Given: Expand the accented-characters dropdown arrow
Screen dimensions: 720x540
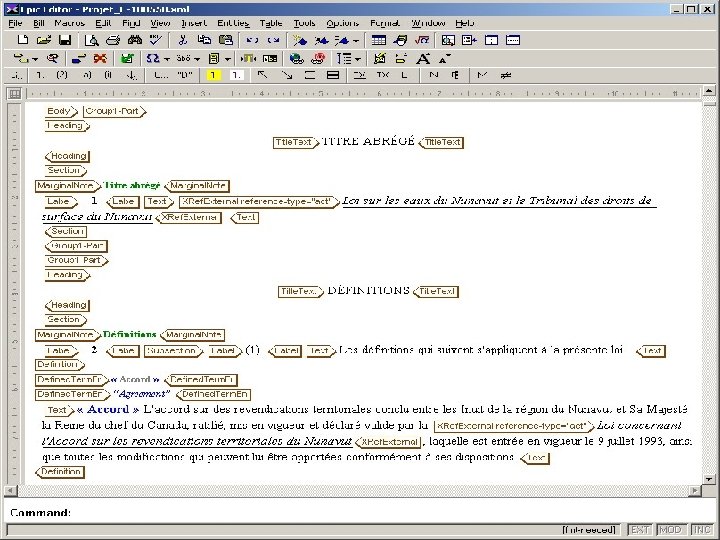Looking at the screenshot, I should 197,59.
